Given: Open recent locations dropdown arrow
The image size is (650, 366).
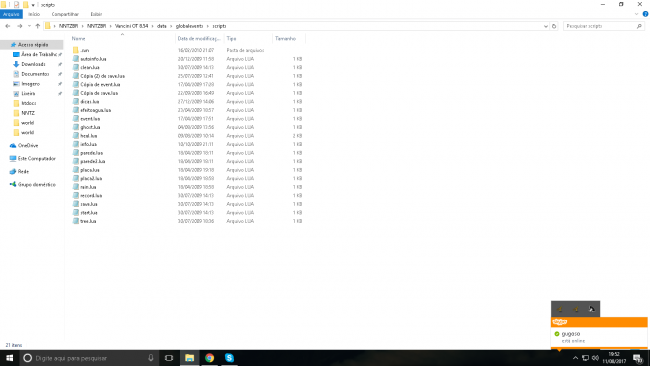Looking at the screenshot, I should pos(29,26).
